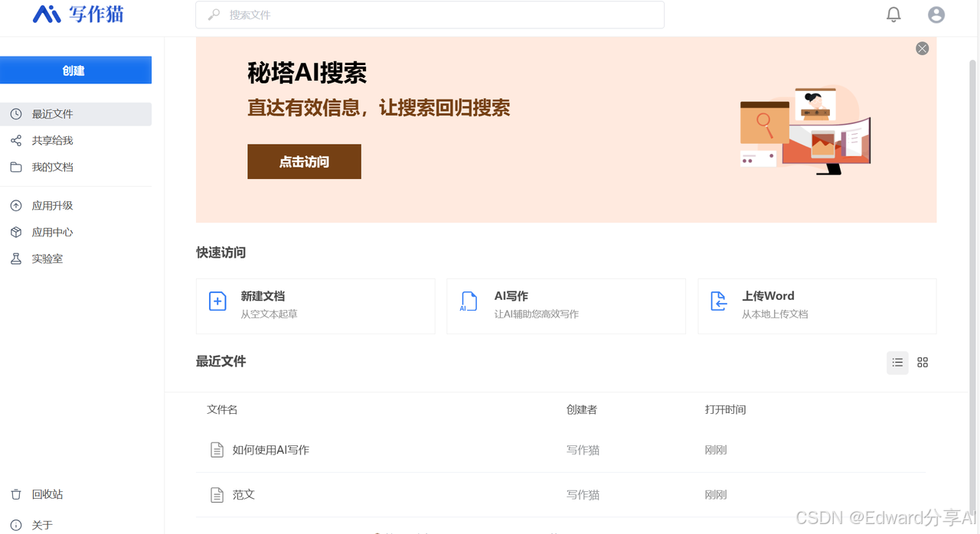Click the trash icon beside 回收站

point(16,495)
